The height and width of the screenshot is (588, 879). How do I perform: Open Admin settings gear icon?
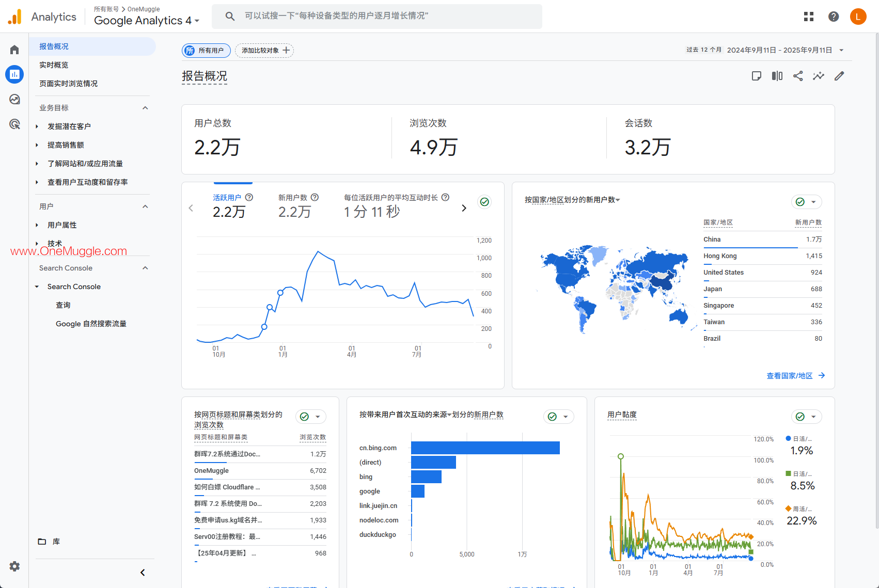click(x=14, y=566)
